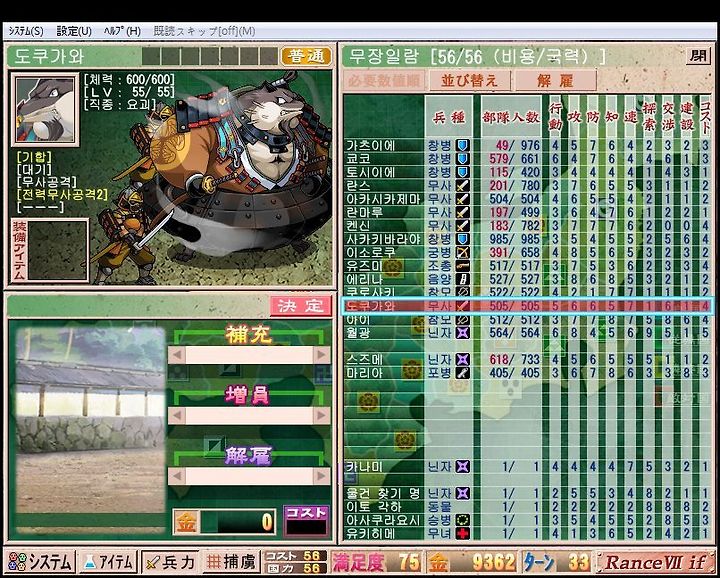Click the コスト cost indicator box
Image resolution: width=720 pixels, height=578 pixels.
point(306,521)
